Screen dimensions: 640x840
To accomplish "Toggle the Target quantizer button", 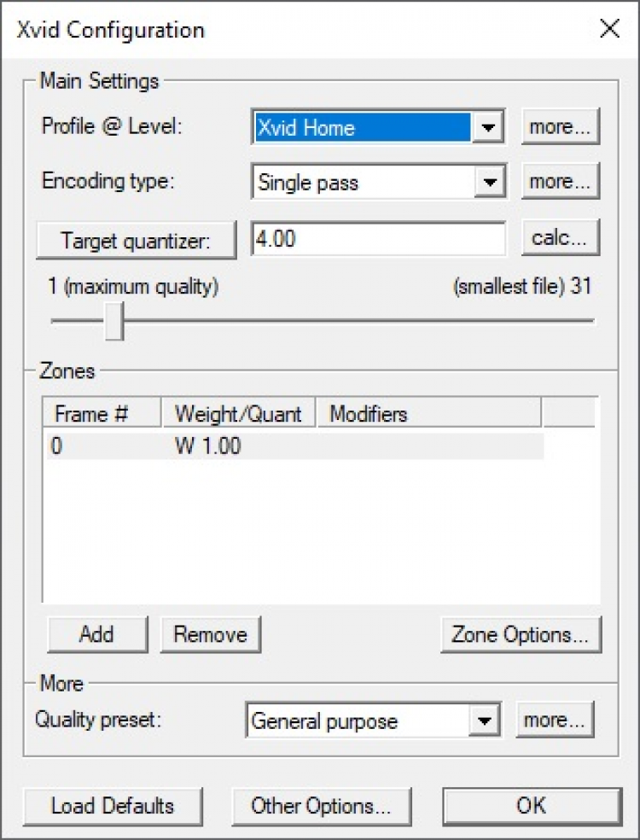I will pyautogui.click(x=136, y=241).
